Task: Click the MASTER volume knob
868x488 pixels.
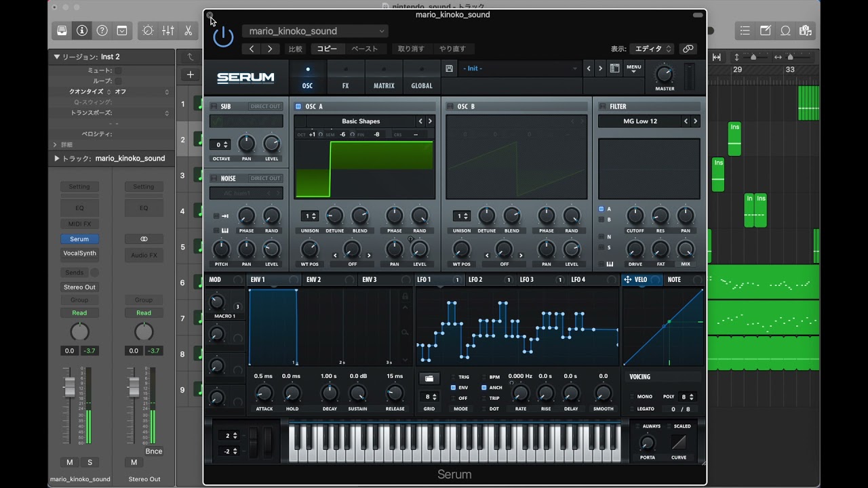Action: click(665, 73)
